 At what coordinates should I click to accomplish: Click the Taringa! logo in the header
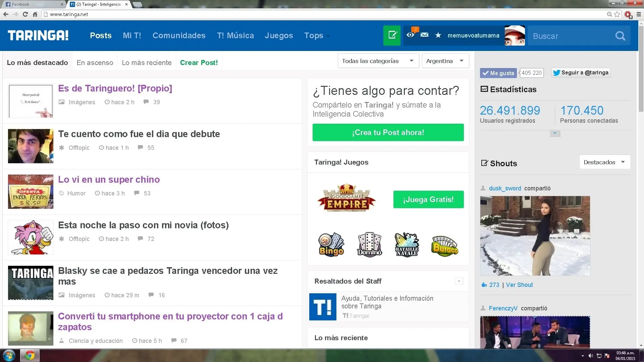[x=38, y=35]
